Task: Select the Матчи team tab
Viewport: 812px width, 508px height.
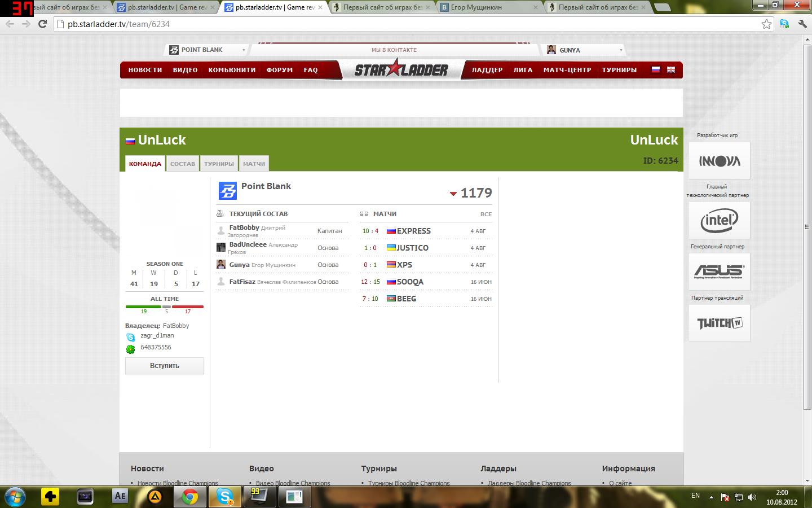Action: click(254, 164)
